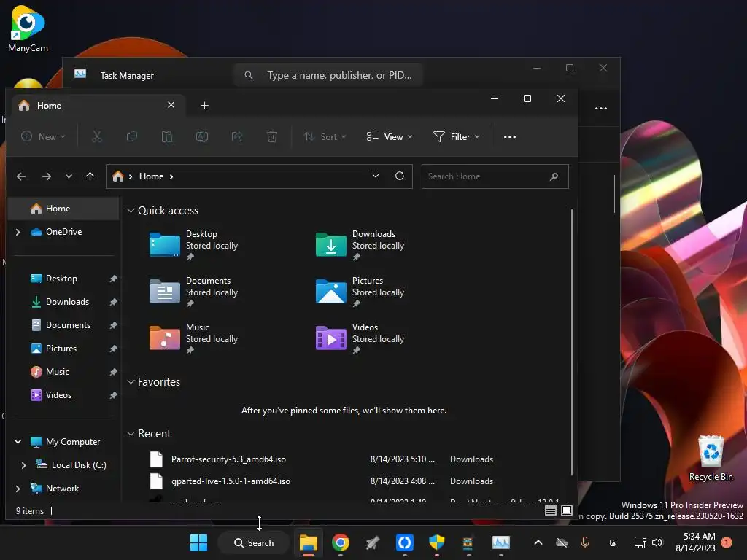Expand the OneDrive tree node
The width and height of the screenshot is (747, 560).
pos(18,232)
